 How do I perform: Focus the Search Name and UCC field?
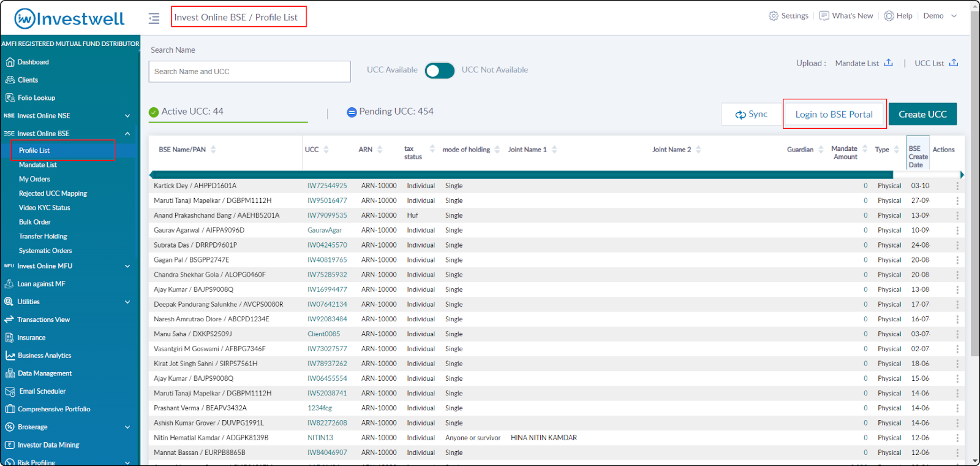tap(250, 72)
